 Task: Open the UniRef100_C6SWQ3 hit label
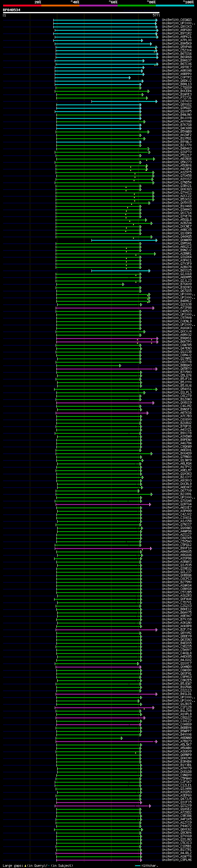click(x=177, y=20)
